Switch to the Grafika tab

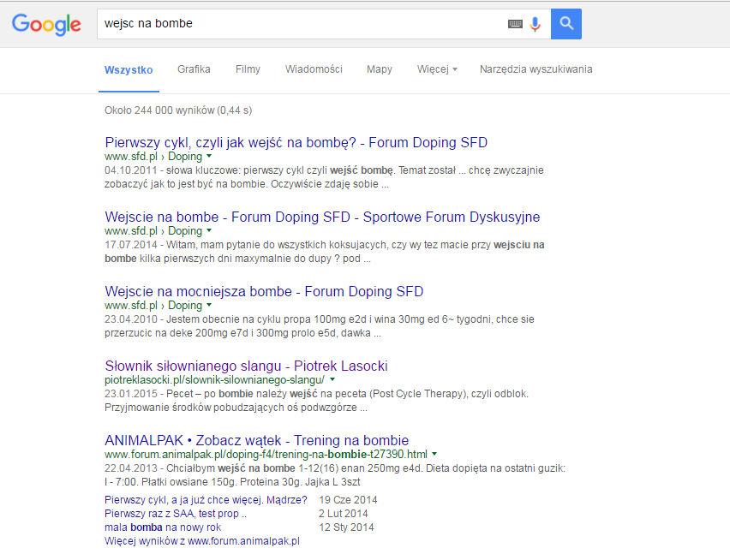pos(194,69)
